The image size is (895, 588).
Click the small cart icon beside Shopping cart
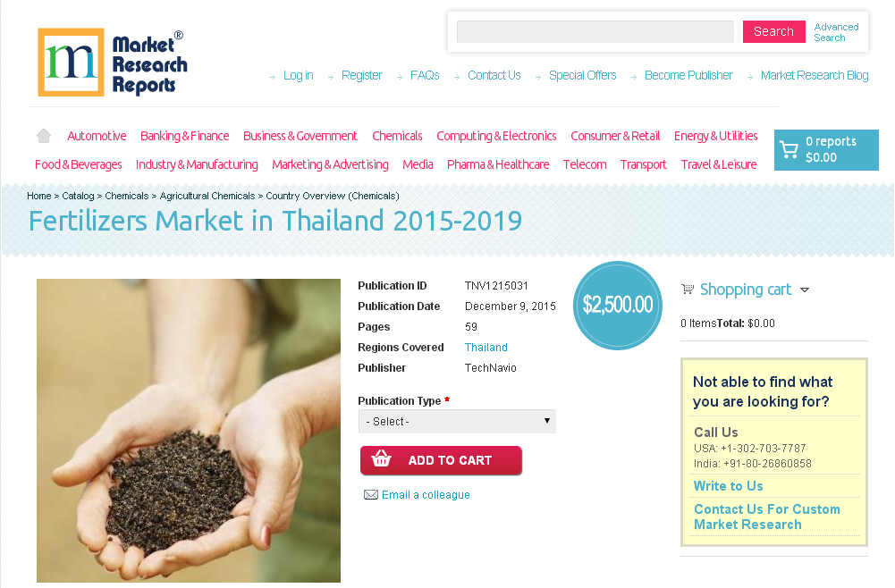[x=687, y=289]
